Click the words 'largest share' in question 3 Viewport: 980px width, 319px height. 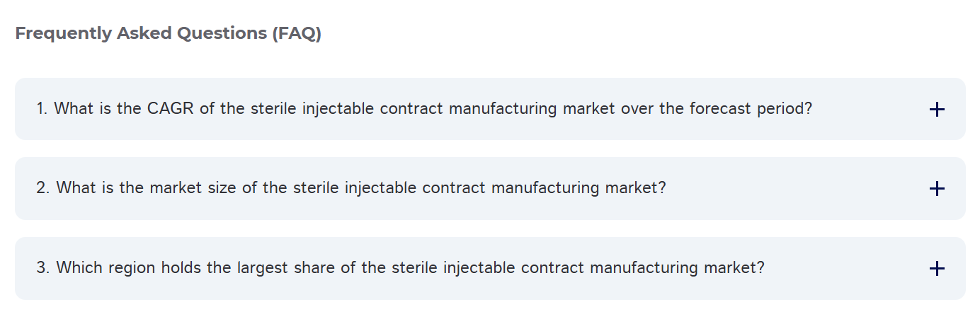click(282, 268)
